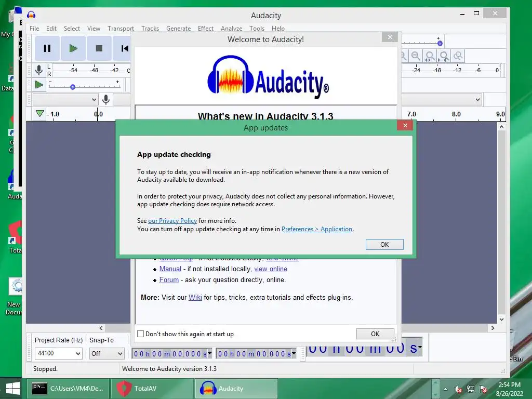Switch to the TotalAV taskbar item
532x399 pixels.
152,389
